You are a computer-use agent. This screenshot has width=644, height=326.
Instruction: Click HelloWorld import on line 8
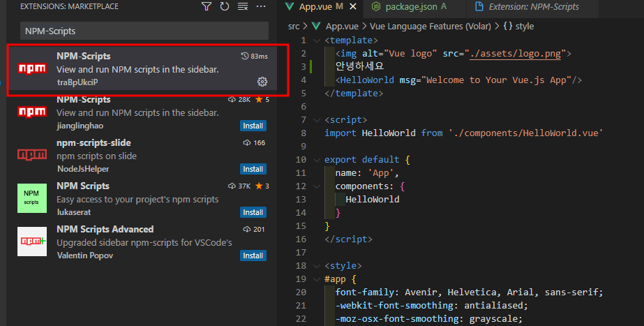tap(389, 133)
